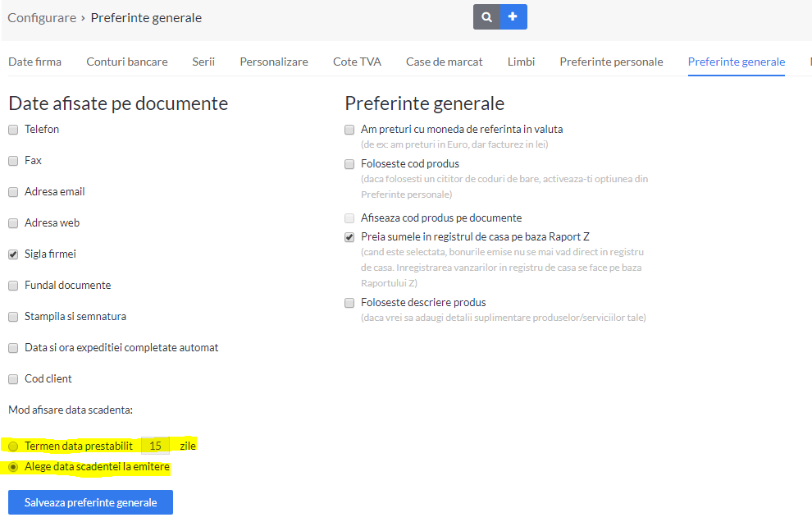The height and width of the screenshot is (522, 812).
Task: Click Salveaza preferinte generale button
Action: (x=90, y=502)
